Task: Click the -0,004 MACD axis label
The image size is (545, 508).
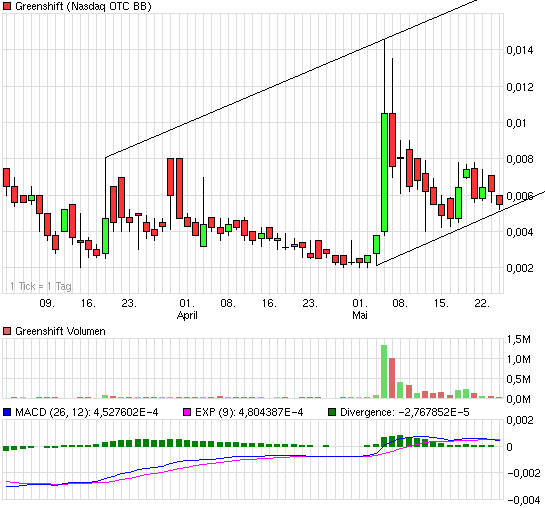Action: coord(524,500)
